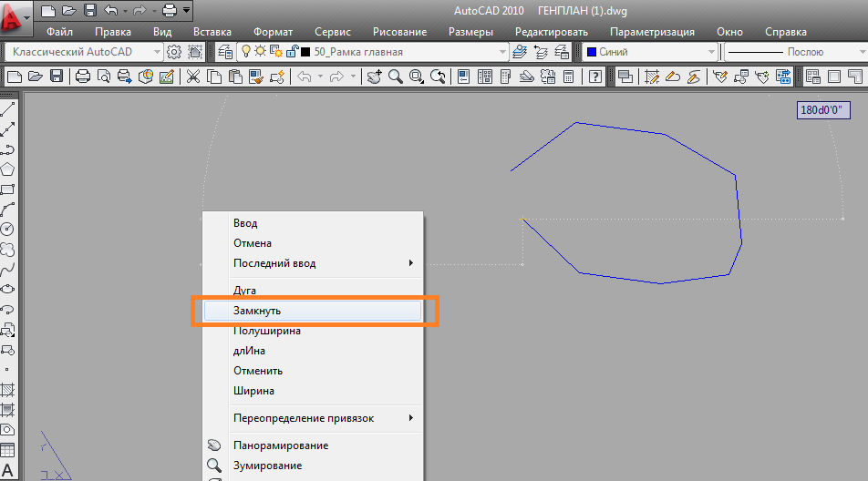This screenshot has height=481, width=868.
Task: Click the Cut scissors icon
Action: pos(192,77)
